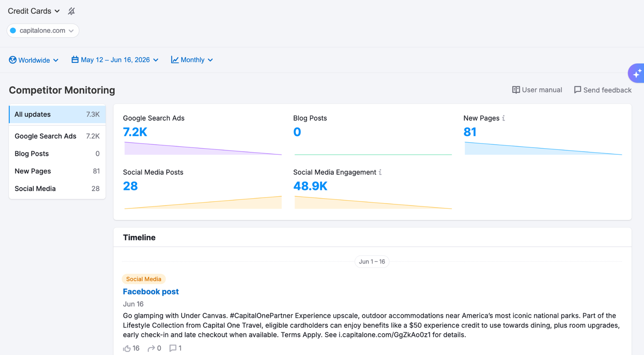Click the Google Search Ads card title
This screenshot has height=355, width=644.
pos(154,118)
